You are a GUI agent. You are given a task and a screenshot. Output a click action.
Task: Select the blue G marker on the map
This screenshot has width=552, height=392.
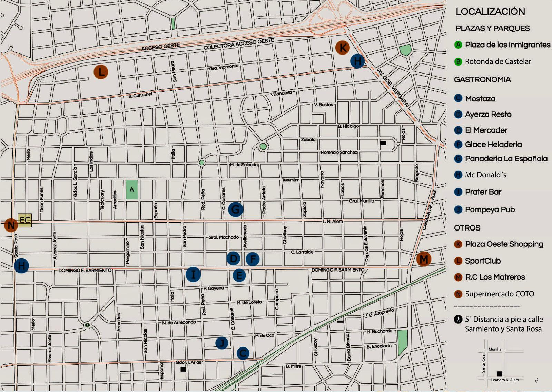[x=236, y=209]
